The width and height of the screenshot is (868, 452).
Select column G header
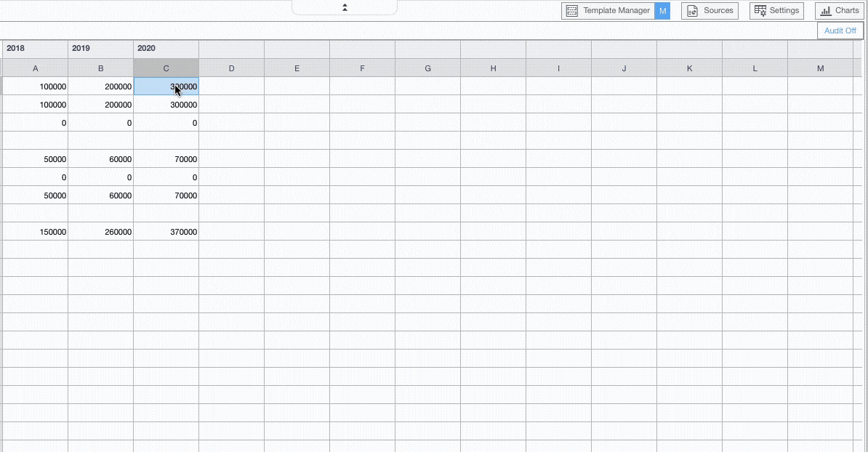coord(427,68)
